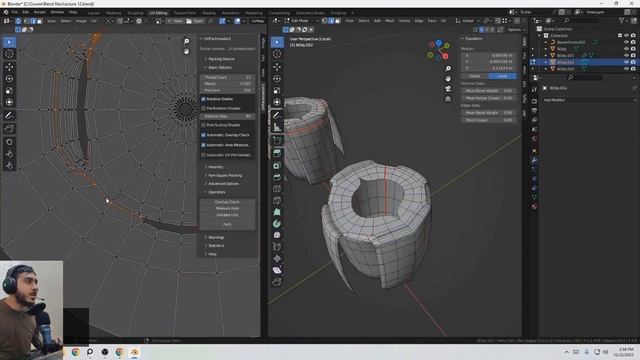Select the Bevel tool in 3D viewport
Image resolution: width=640 pixels, height=360 pixels.
[277, 177]
